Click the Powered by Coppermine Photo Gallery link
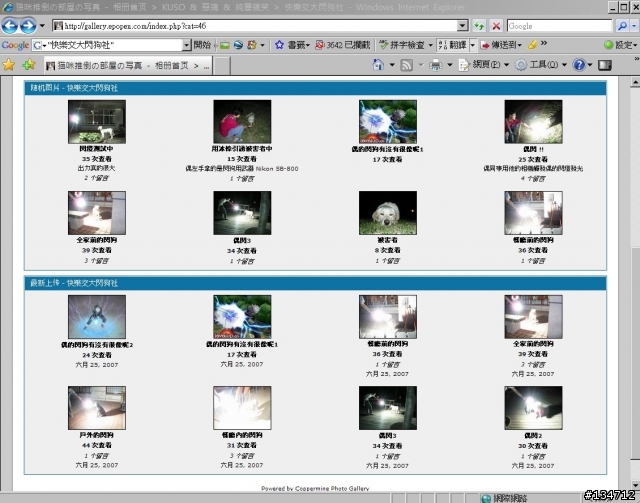Viewport: 640px width, 503px height. tap(315, 488)
